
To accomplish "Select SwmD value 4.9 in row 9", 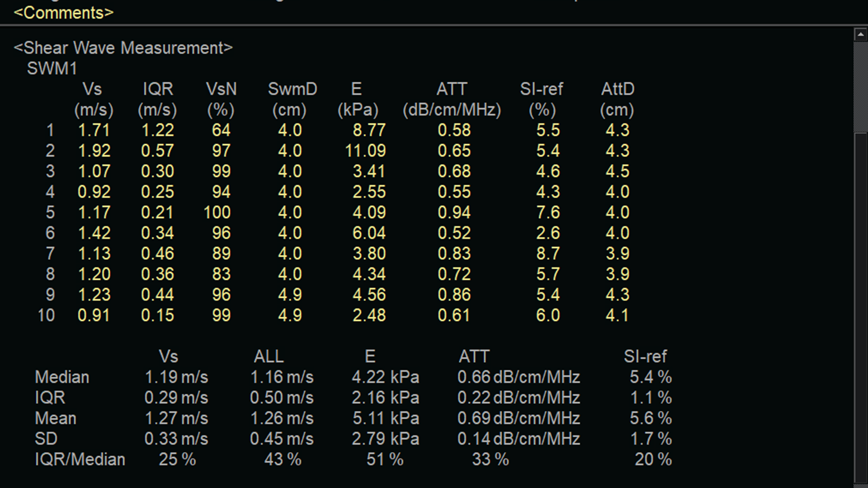I will click(x=290, y=295).
